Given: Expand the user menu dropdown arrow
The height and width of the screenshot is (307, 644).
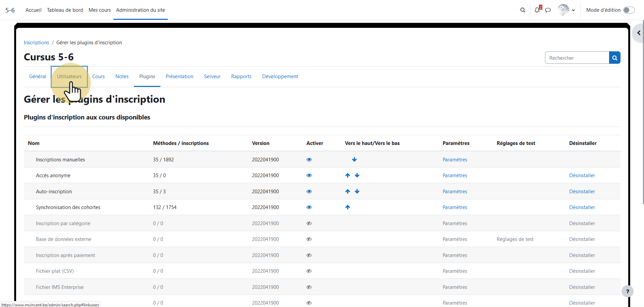Looking at the screenshot, I should 574,10.
